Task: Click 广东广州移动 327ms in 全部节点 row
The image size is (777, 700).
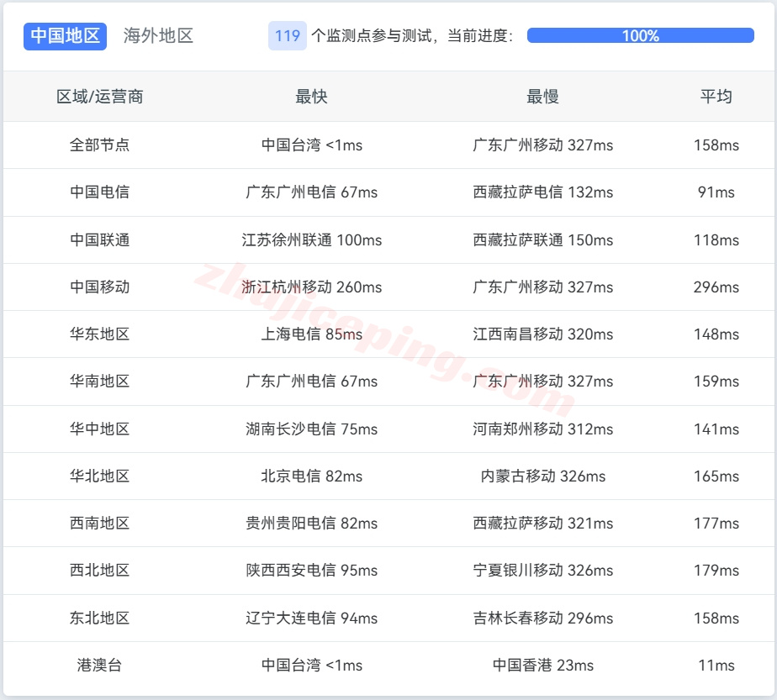Action: [543, 145]
